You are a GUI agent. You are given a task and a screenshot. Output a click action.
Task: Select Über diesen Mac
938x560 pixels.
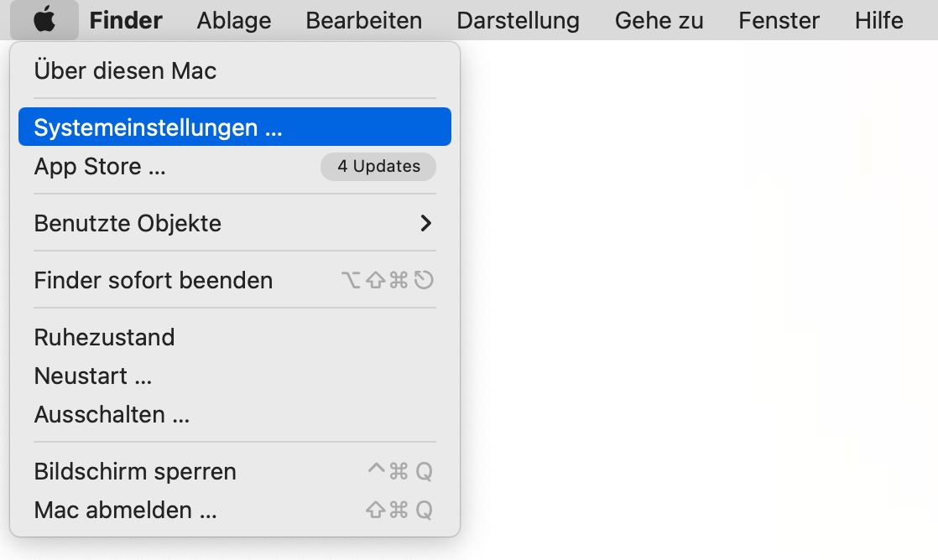tap(126, 70)
